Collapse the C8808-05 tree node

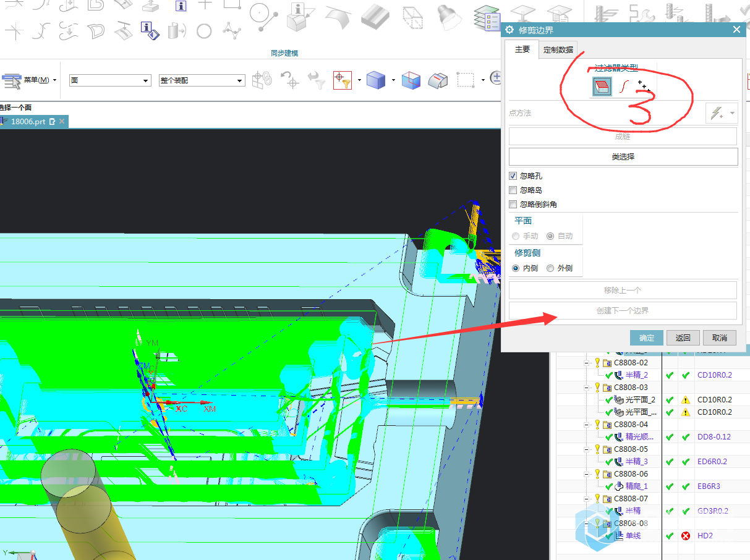point(587,449)
